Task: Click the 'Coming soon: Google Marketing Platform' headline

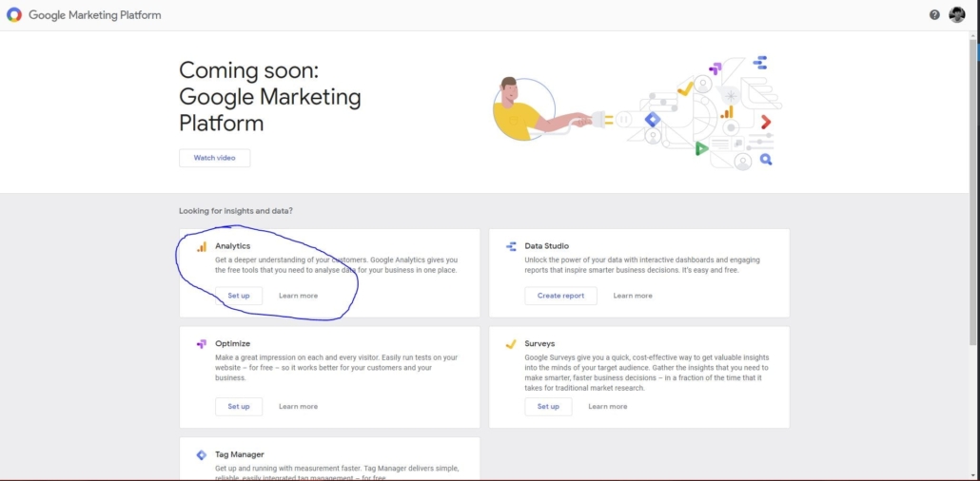Action: (x=270, y=96)
